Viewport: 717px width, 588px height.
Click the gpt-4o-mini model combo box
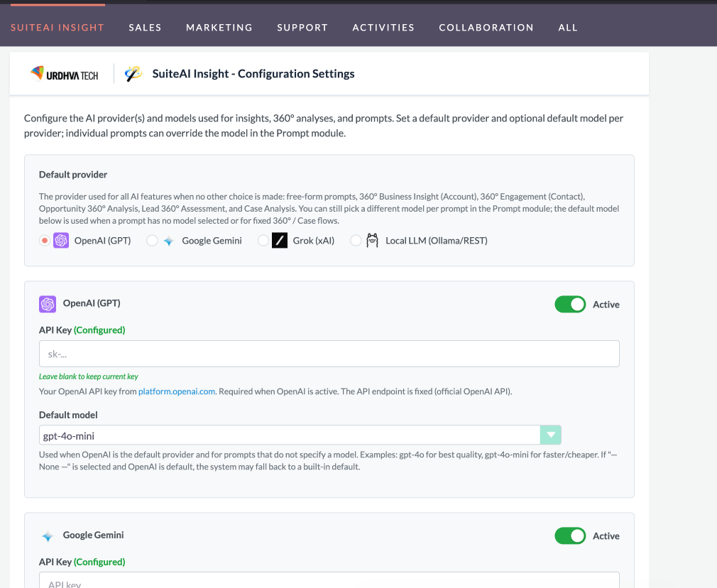tap(290, 435)
